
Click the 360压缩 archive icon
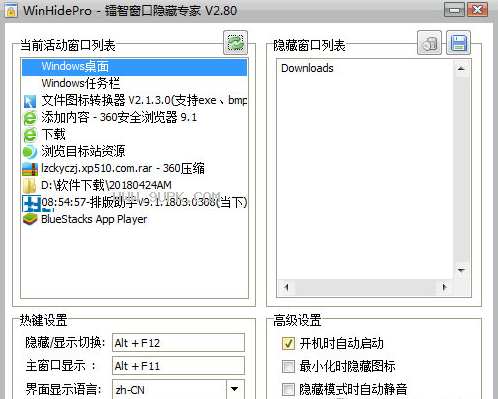tap(30, 169)
